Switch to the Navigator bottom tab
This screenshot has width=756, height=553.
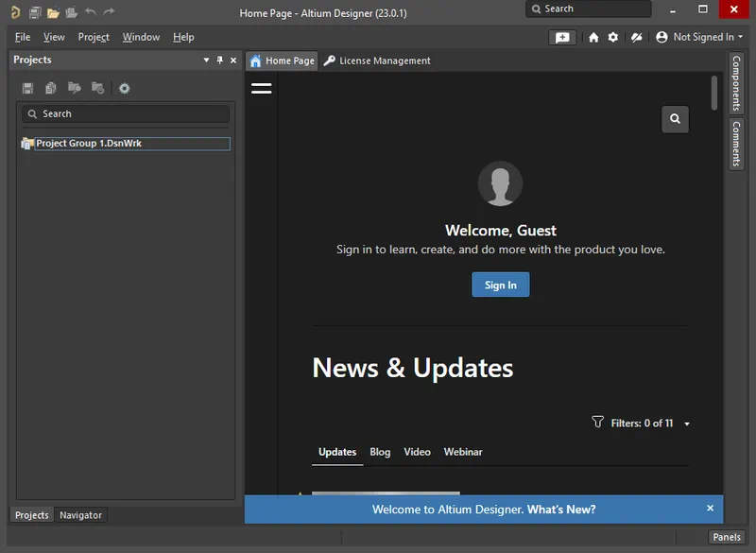[x=80, y=515]
